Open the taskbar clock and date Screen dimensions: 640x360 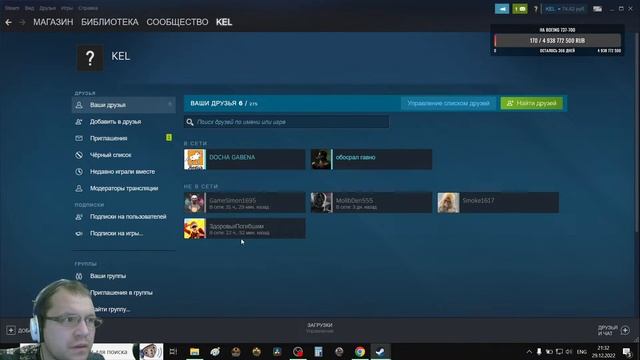603,352
